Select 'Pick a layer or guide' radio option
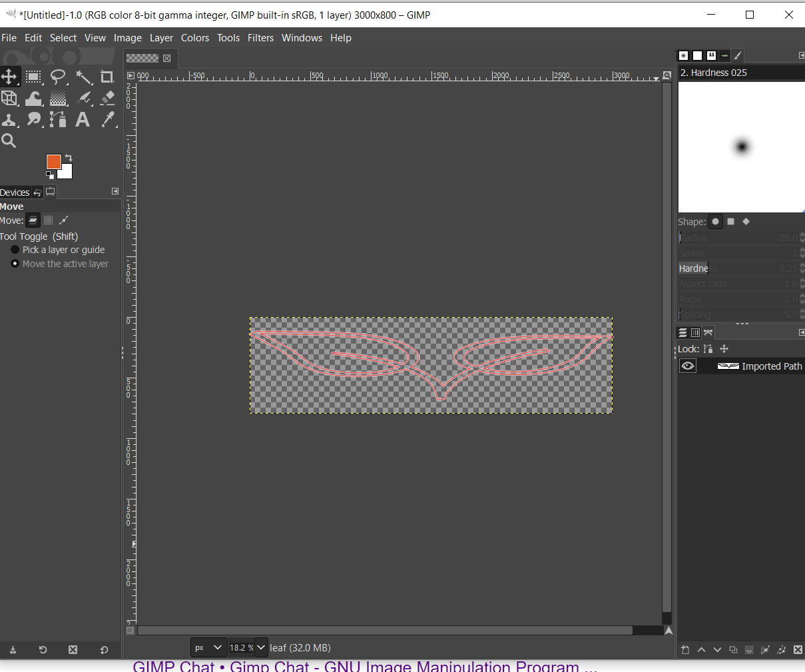Viewport: 805px width, 672px height. click(15, 250)
